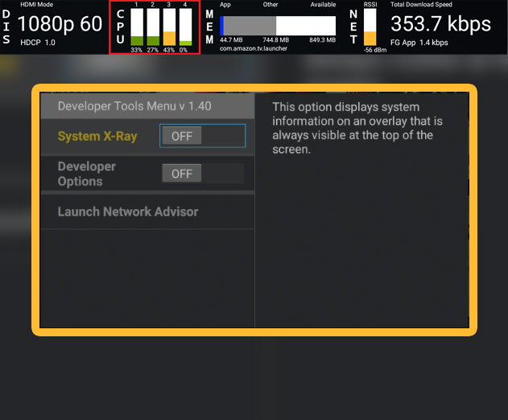Click CPU core 3 orange usage bar
Image resolution: width=508 pixels, height=420 pixels.
coord(169,27)
